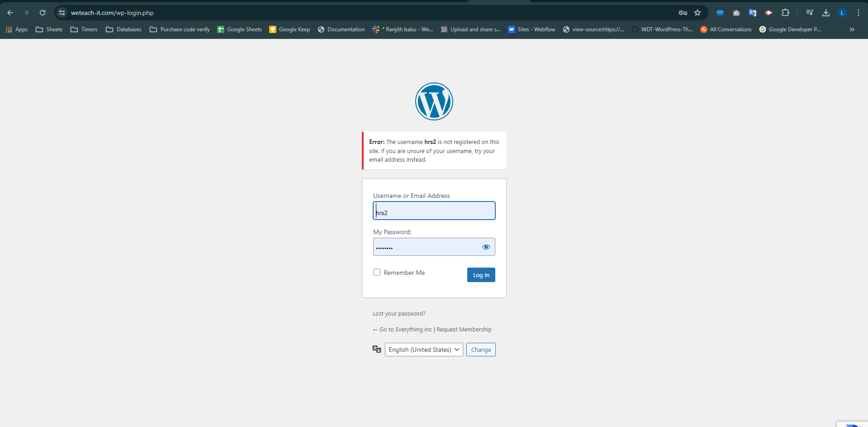Open the Ranjith babu Slack bookmark
This screenshot has height=427, width=868.
tap(403, 29)
